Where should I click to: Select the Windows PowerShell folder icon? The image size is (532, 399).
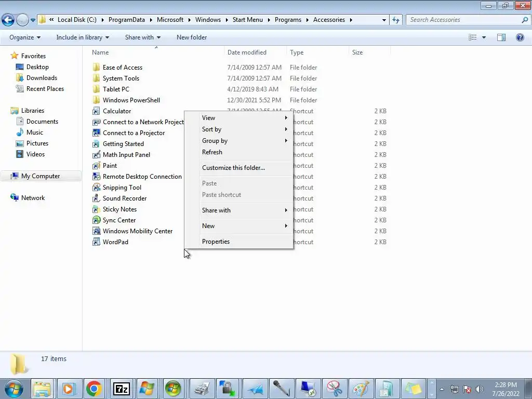(96, 100)
